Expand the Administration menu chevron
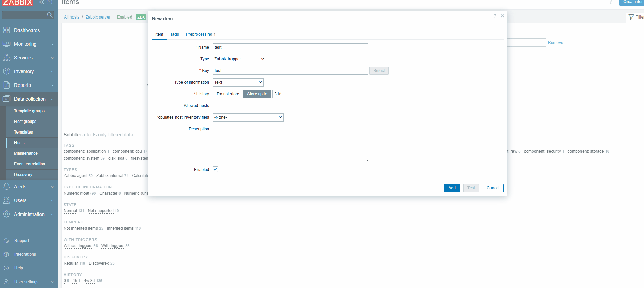The image size is (644, 288). [52, 215]
